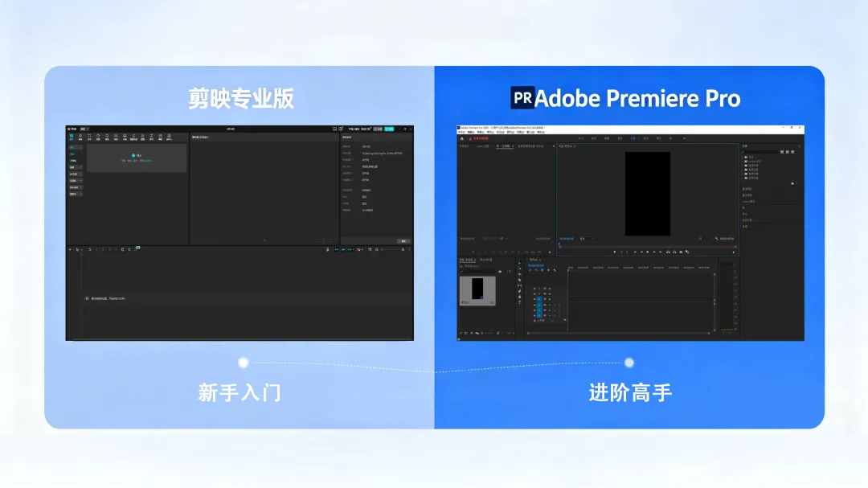Select the Lumetri 范围 tab in source panel
868x488 pixels.
[482, 146]
